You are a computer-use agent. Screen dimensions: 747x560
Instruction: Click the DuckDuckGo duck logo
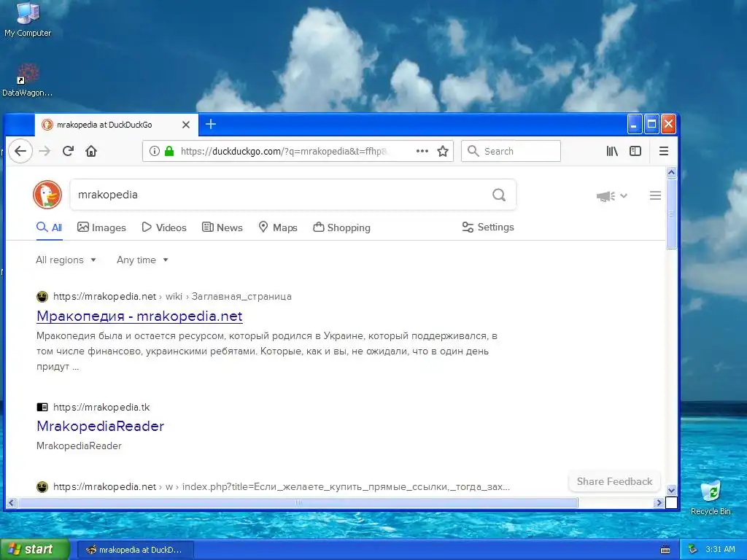click(x=47, y=194)
